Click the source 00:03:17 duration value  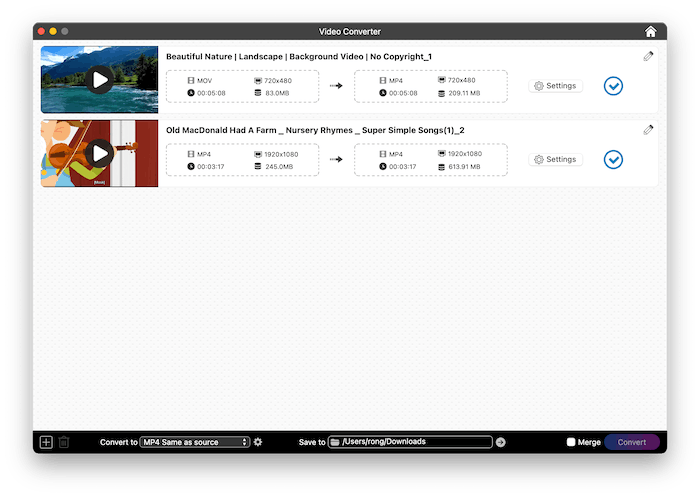click(211, 167)
